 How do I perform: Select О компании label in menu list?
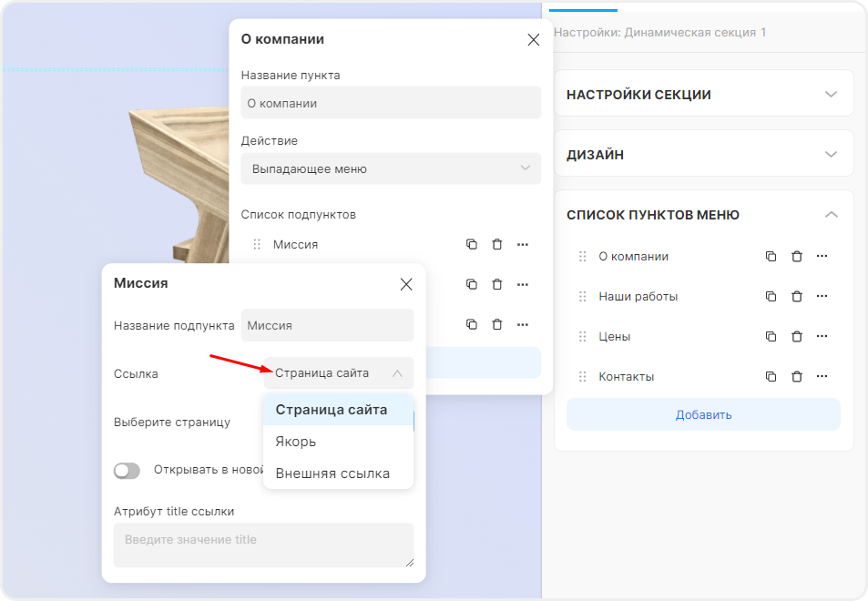click(633, 257)
